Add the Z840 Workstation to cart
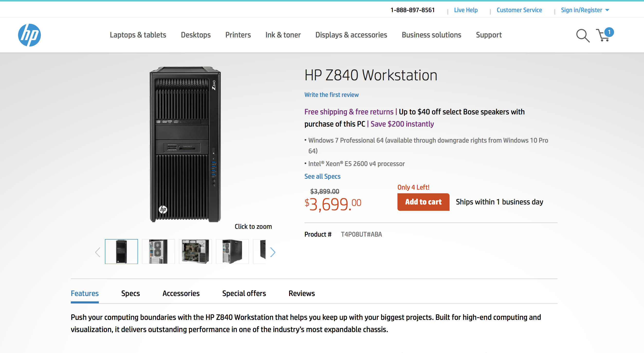This screenshot has width=644, height=353. [x=423, y=202]
